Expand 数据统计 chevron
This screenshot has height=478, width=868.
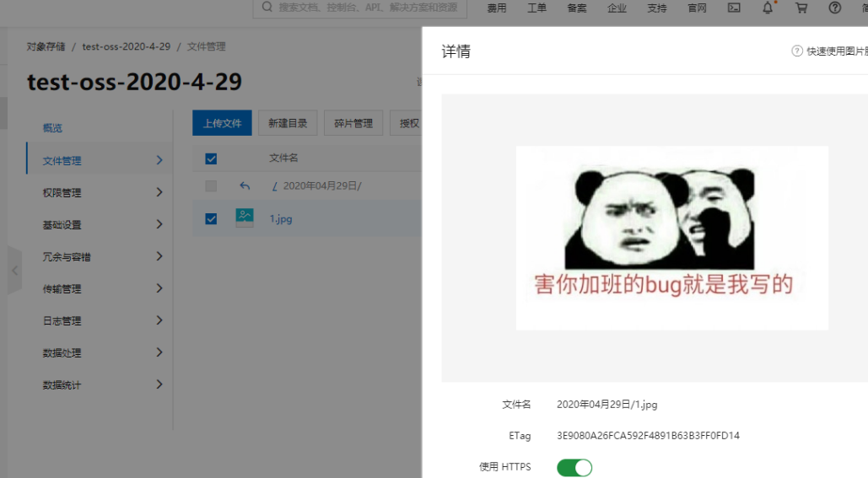pyautogui.click(x=159, y=384)
